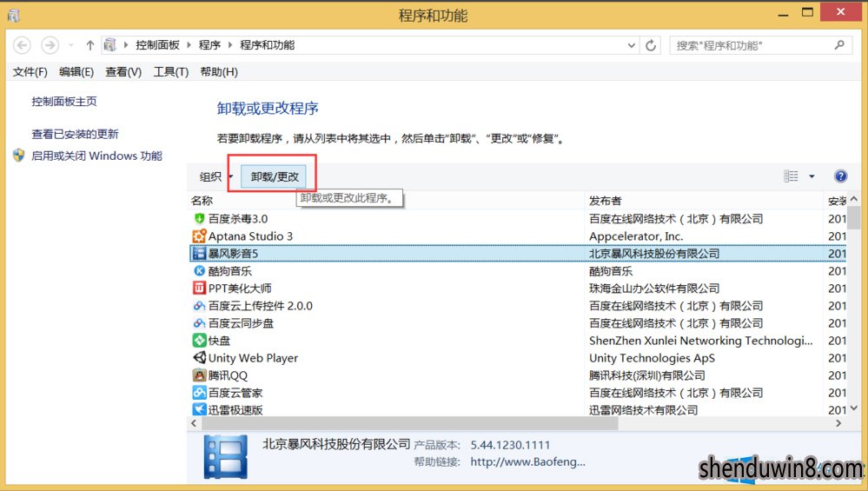Open the help question mark icon

(x=840, y=176)
